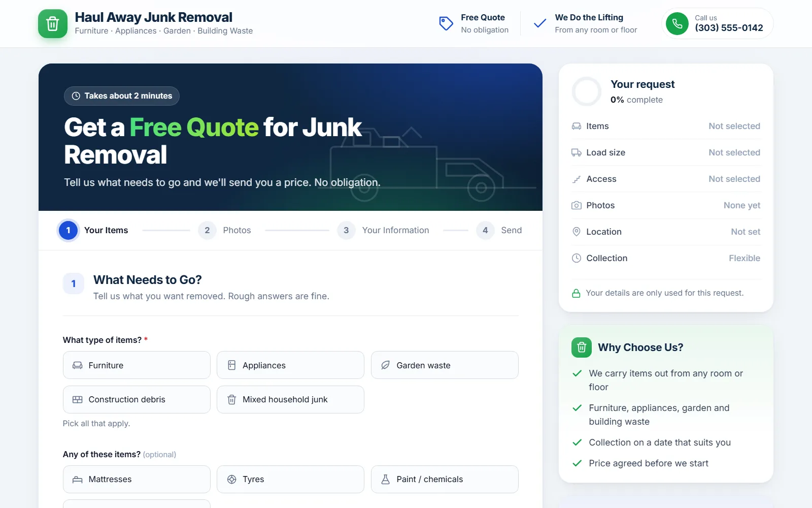This screenshot has width=812, height=508.
Task: Select the Mixed household junk option
Action: point(290,400)
